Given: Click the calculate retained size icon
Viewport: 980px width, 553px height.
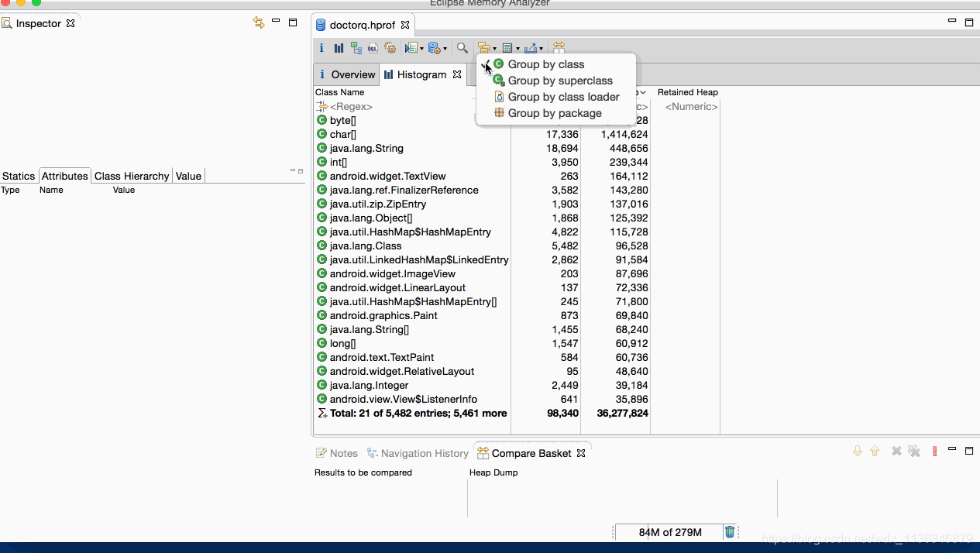Looking at the screenshot, I should [507, 48].
